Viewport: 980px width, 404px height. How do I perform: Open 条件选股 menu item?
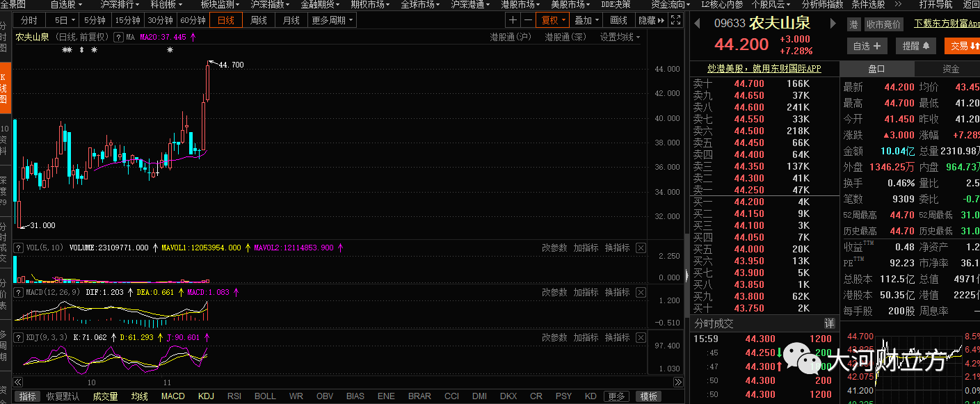pos(868,4)
